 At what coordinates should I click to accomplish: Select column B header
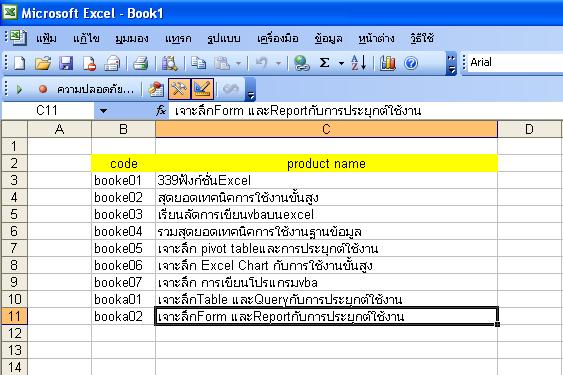[124, 129]
